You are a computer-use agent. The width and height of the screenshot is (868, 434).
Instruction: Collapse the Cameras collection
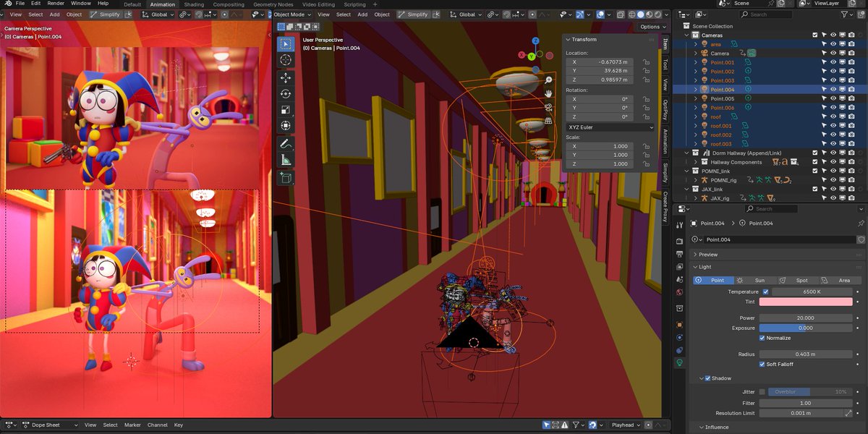(686, 35)
